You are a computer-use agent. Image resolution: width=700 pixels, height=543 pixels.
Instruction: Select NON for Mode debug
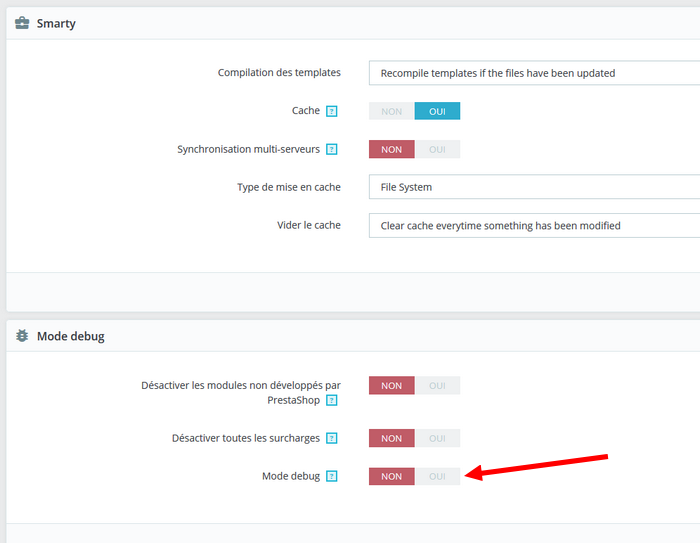pyautogui.click(x=392, y=476)
